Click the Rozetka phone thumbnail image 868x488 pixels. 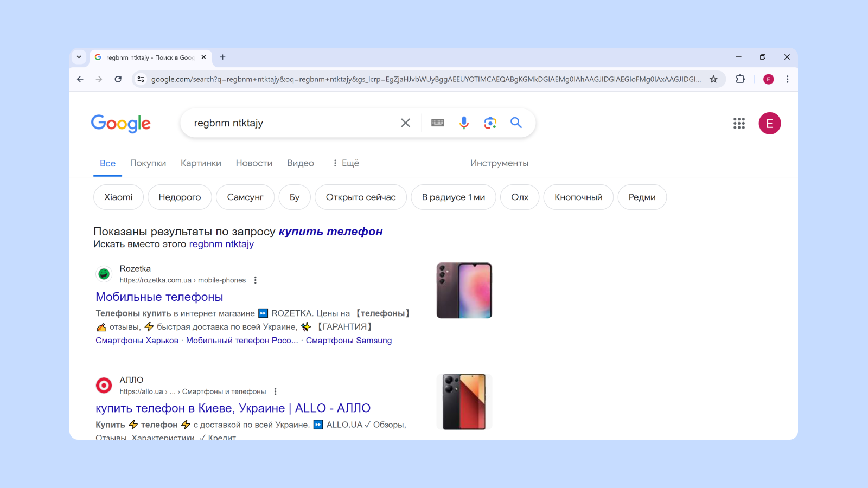464,291
